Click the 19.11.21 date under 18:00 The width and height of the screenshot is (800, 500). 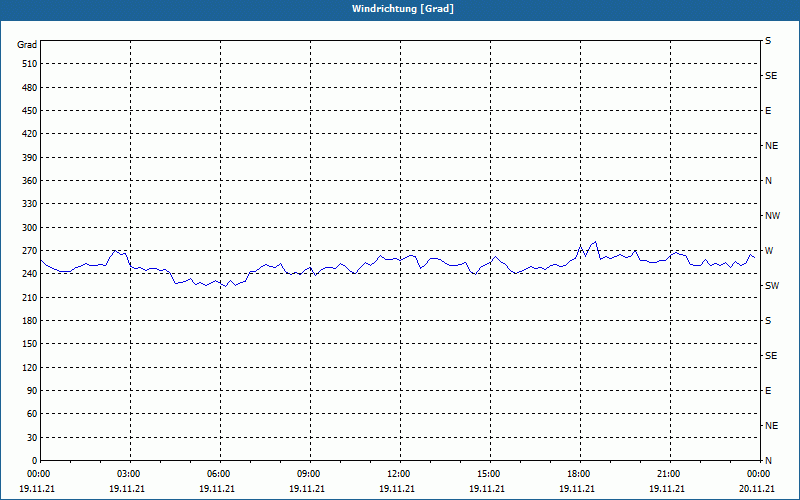(x=577, y=489)
